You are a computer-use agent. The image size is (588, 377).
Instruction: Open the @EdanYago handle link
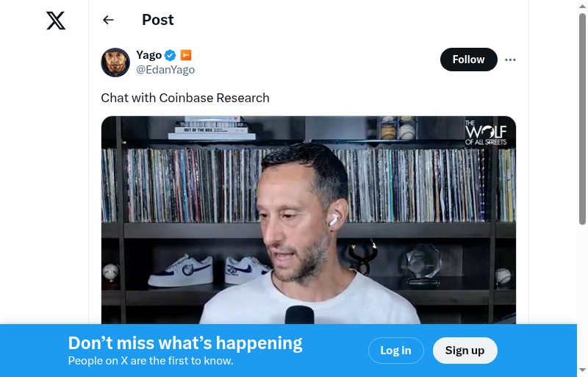pyautogui.click(x=165, y=70)
